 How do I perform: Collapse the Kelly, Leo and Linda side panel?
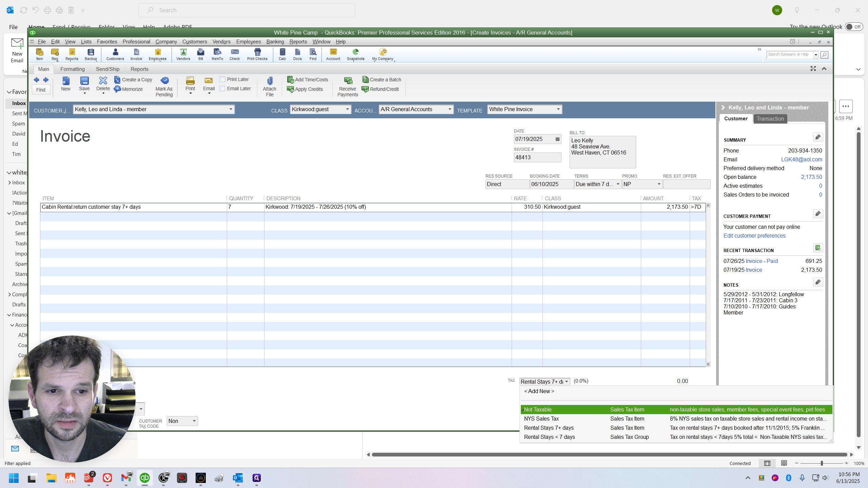click(723, 107)
